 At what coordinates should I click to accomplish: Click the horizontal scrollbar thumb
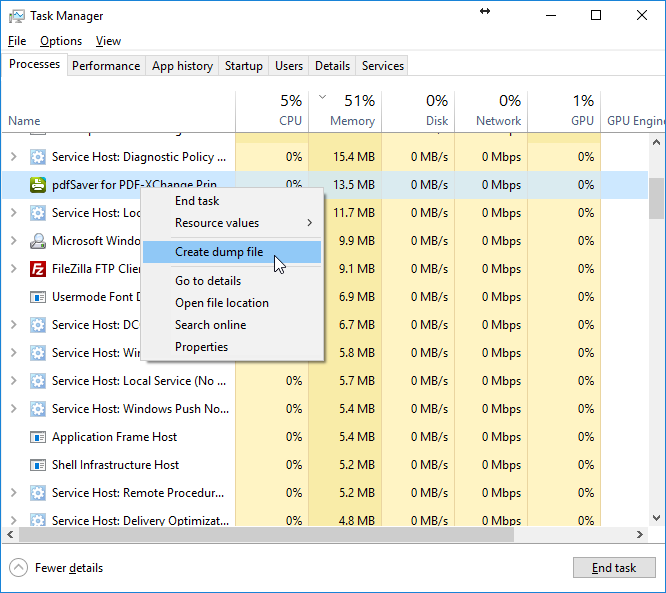click(266, 534)
